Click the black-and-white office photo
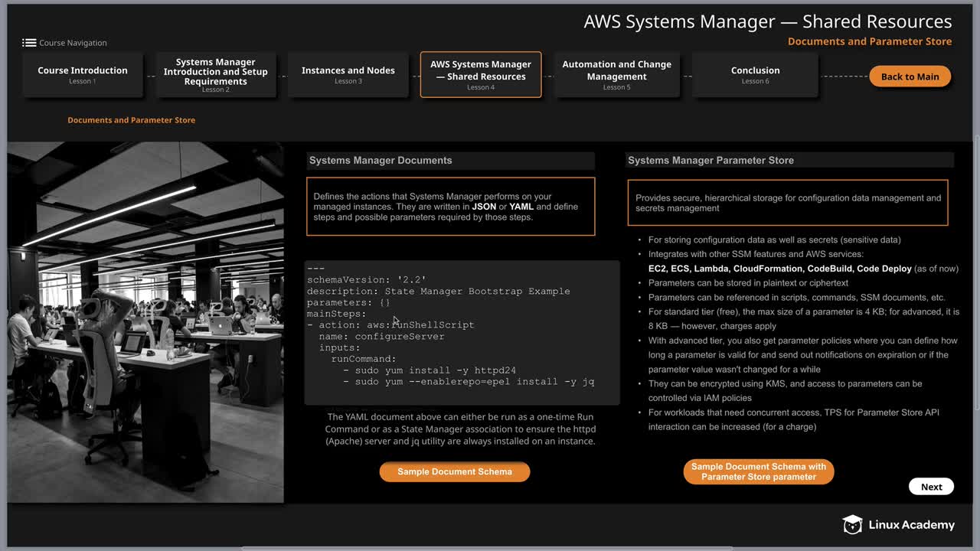The height and width of the screenshot is (551, 980). 145,322
